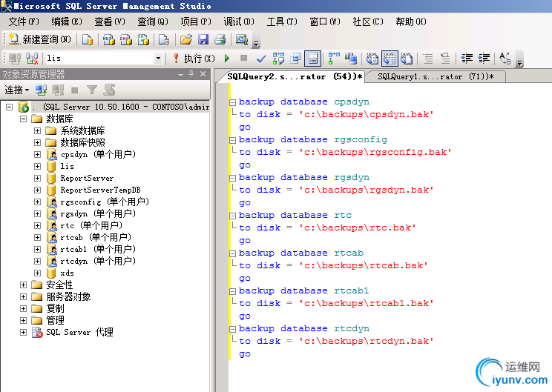
Task: Open the Connect (连接) dropdown
Action: point(16,90)
